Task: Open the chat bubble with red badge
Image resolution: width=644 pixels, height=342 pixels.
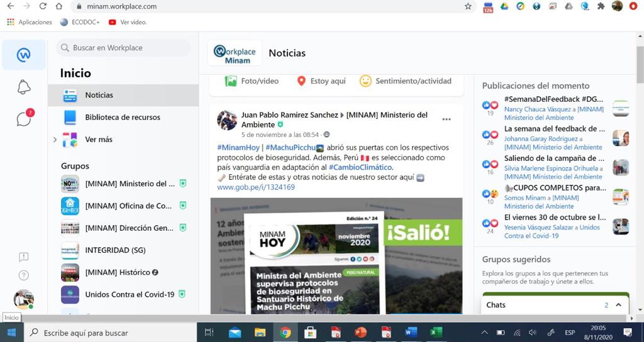Action: coord(25,118)
